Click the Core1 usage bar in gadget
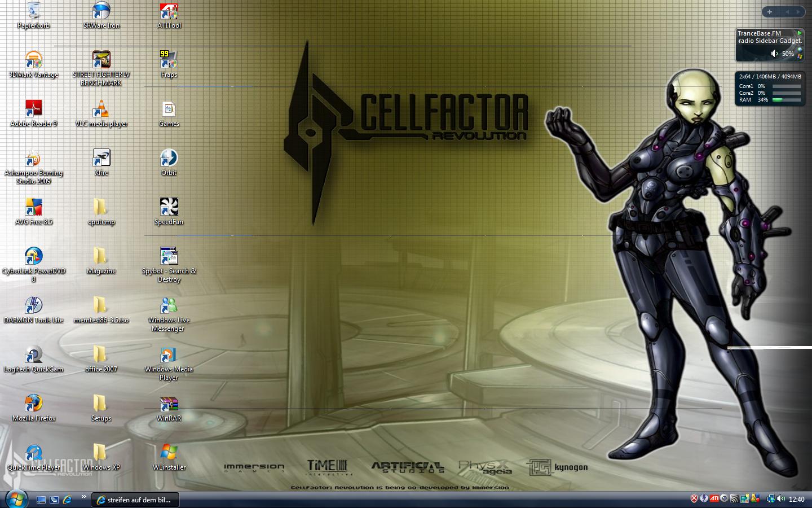This screenshot has width=812, height=508. [x=787, y=86]
